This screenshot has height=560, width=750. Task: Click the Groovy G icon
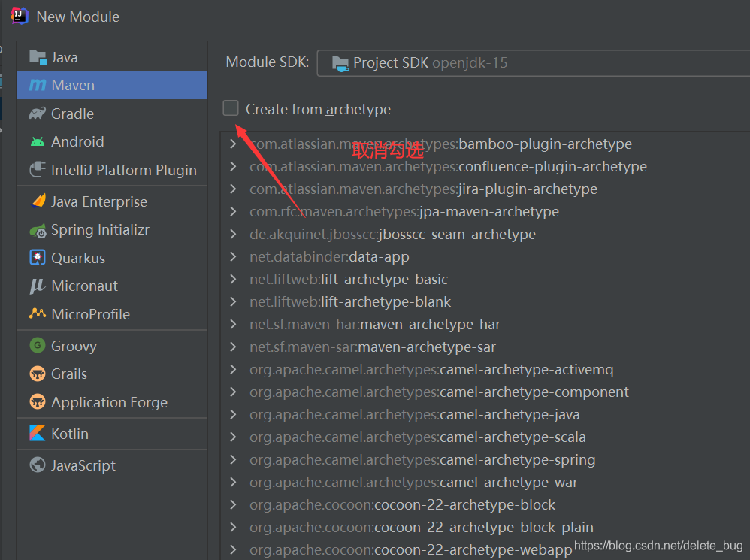click(38, 345)
